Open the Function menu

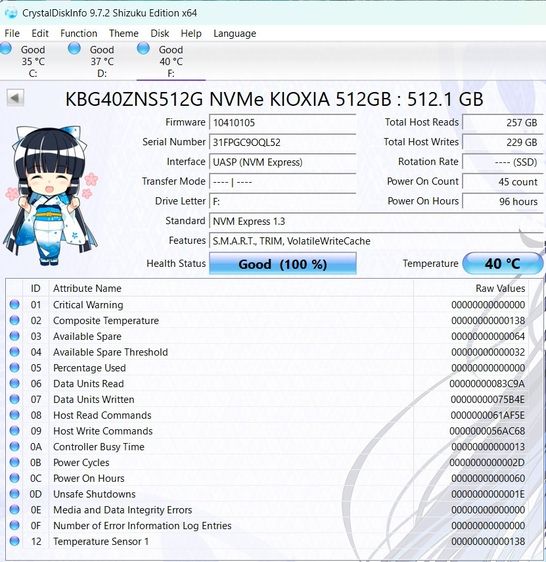(79, 33)
